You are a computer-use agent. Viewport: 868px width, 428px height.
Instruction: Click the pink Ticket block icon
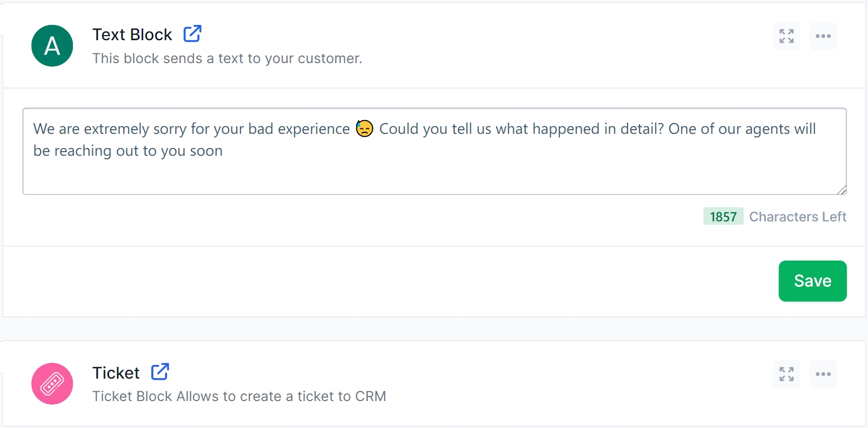[x=52, y=384]
